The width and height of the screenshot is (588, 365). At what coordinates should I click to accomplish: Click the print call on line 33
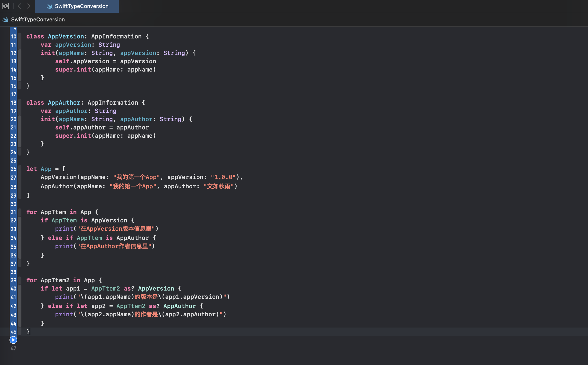(64, 229)
